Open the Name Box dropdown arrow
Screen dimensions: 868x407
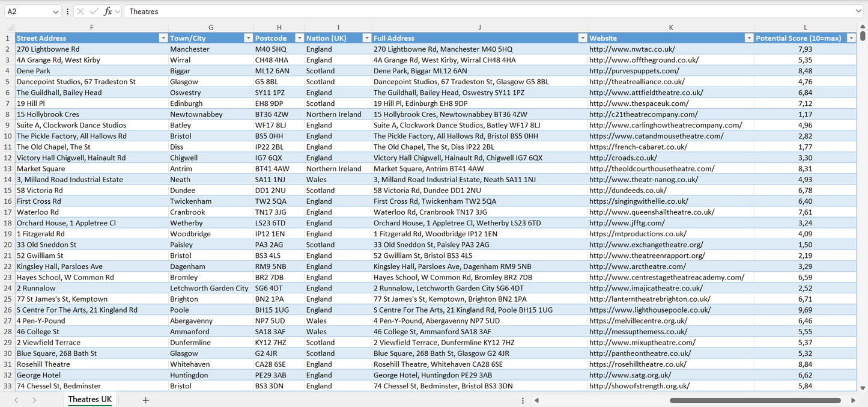[x=56, y=11]
